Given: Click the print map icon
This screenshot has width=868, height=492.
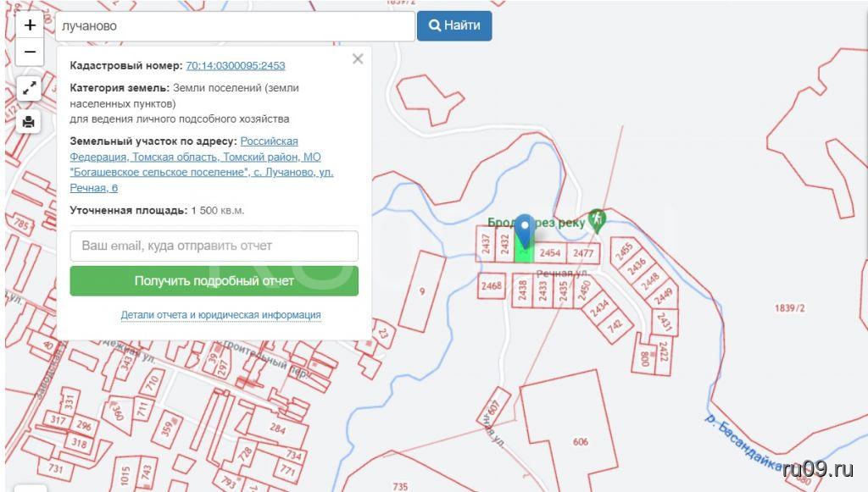Looking at the screenshot, I should pos(30,122).
